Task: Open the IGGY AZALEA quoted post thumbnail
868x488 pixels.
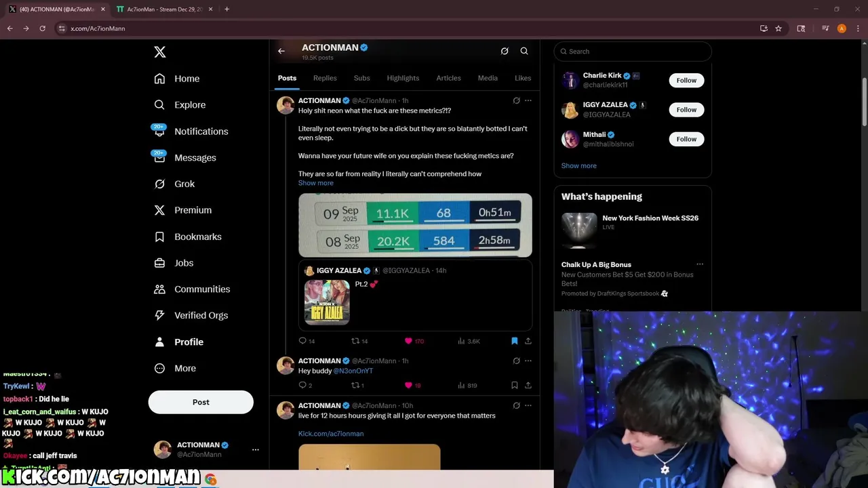Action: [327, 302]
